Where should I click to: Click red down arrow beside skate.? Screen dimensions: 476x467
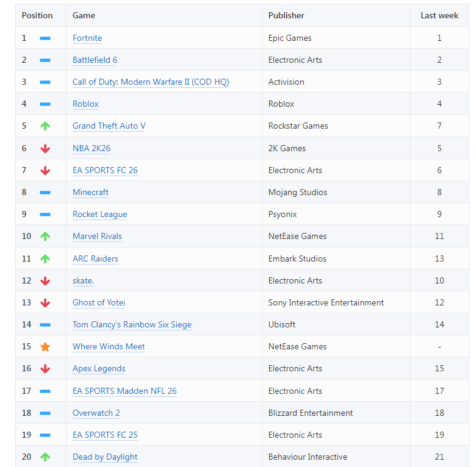pos(45,281)
